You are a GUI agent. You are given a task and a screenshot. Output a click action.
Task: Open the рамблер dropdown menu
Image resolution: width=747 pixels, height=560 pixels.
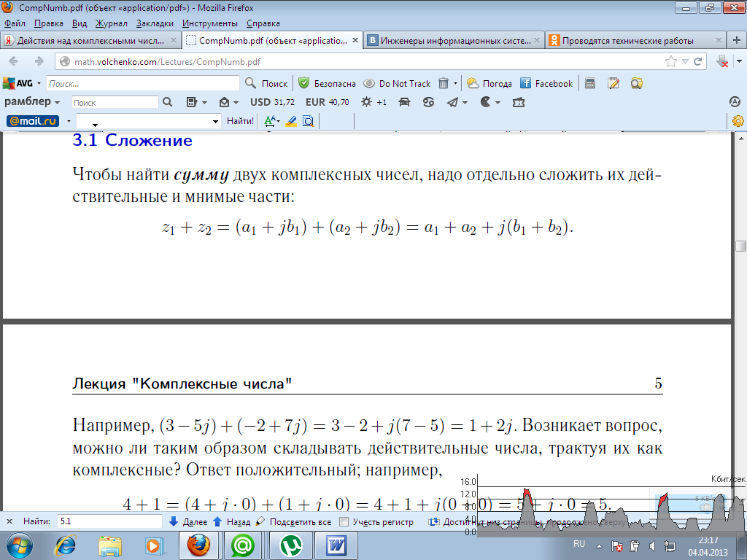[x=32, y=102]
